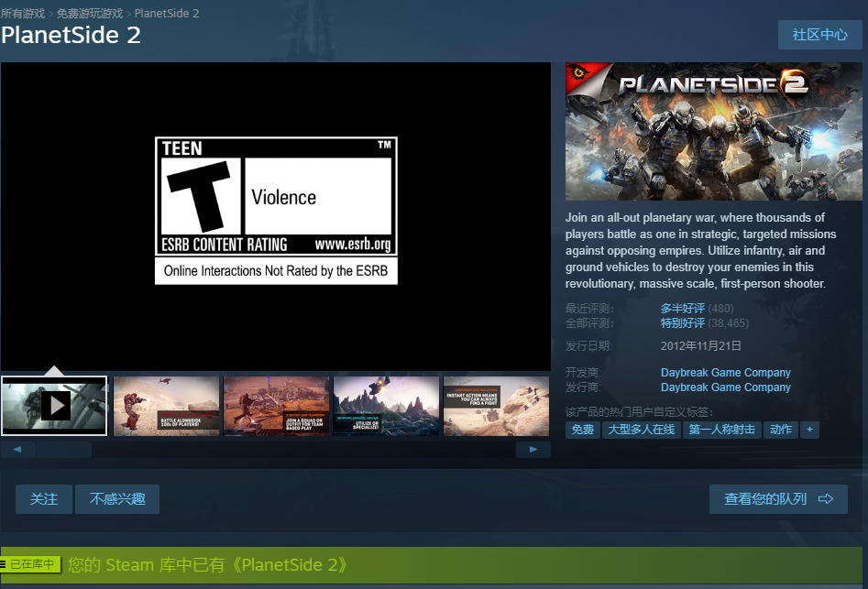
Task: Open the publisher Daybreak Game Company link
Action: [726, 387]
